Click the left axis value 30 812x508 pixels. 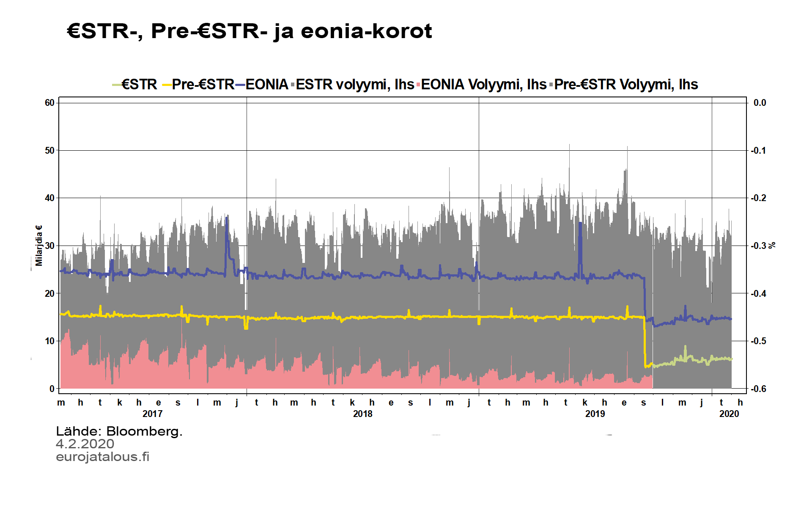coord(49,246)
